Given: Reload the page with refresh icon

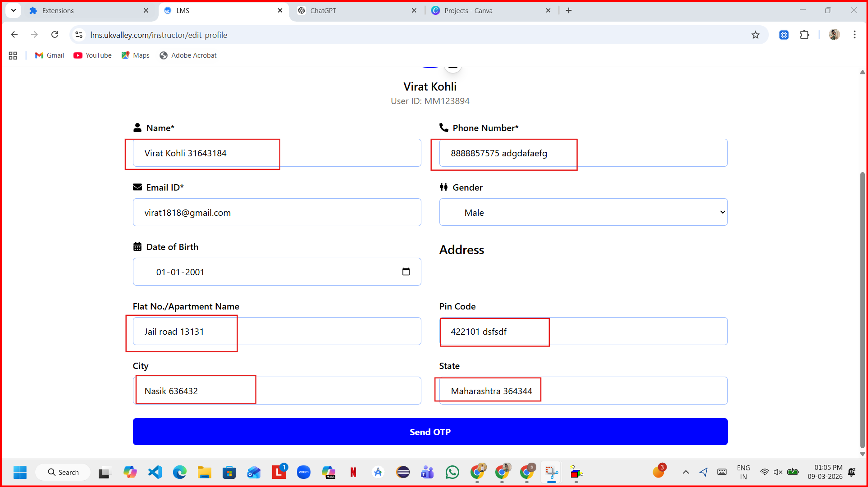Looking at the screenshot, I should (x=55, y=35).
